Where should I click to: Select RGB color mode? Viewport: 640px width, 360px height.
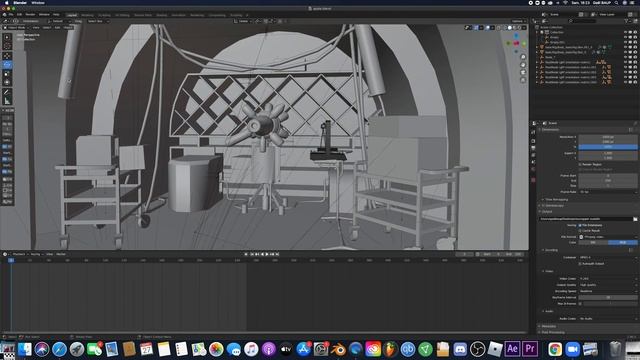(x=623, y=242)
